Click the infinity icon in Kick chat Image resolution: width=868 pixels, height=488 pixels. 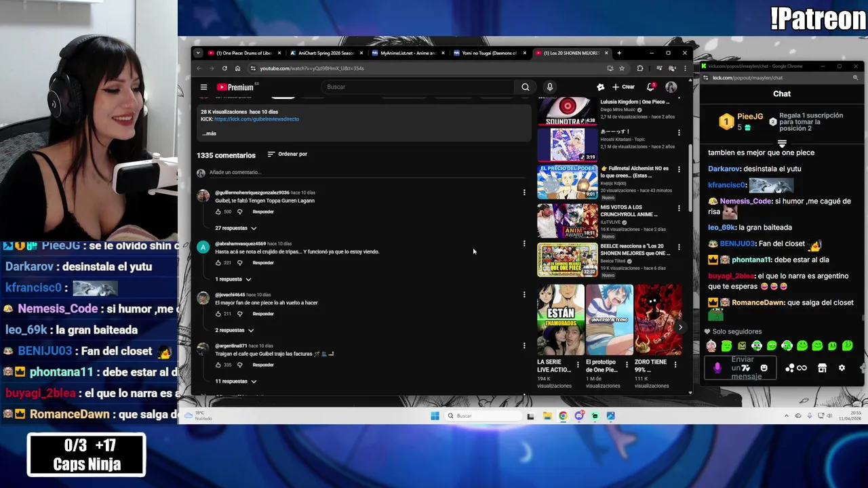802,368
